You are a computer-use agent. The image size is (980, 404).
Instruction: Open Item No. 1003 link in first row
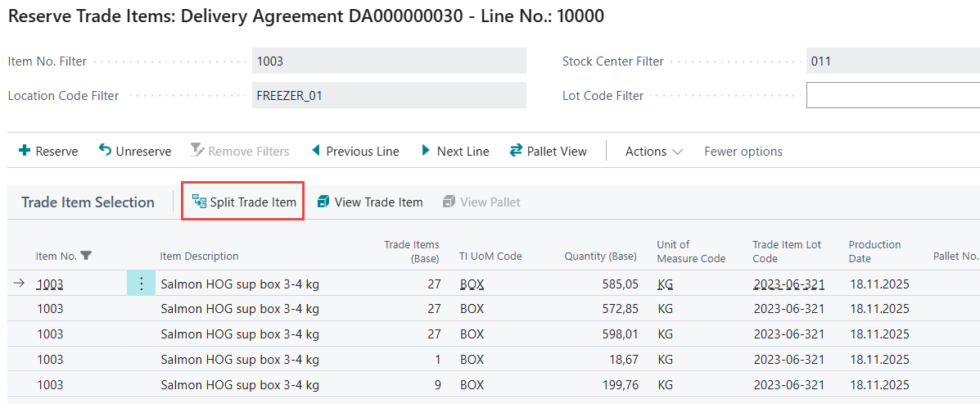(50, 284)
